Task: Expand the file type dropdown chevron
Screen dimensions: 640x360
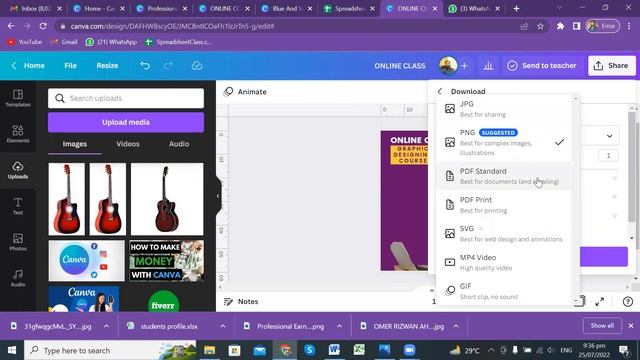Action: tap(609, 136)
